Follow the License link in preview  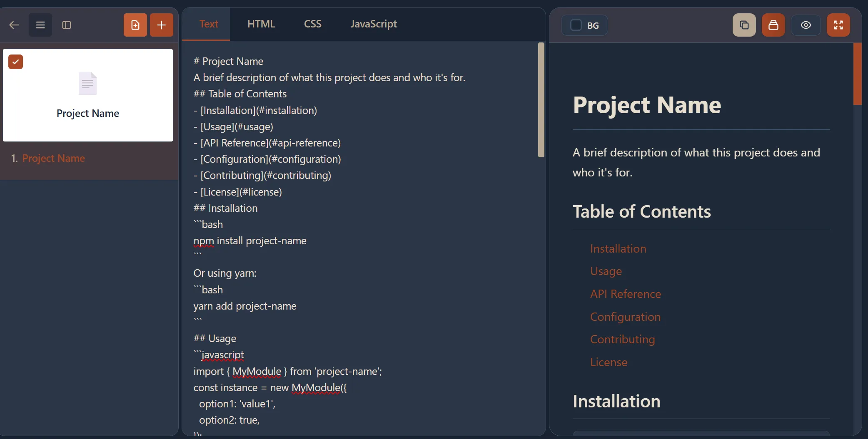[x=609, y=362]
